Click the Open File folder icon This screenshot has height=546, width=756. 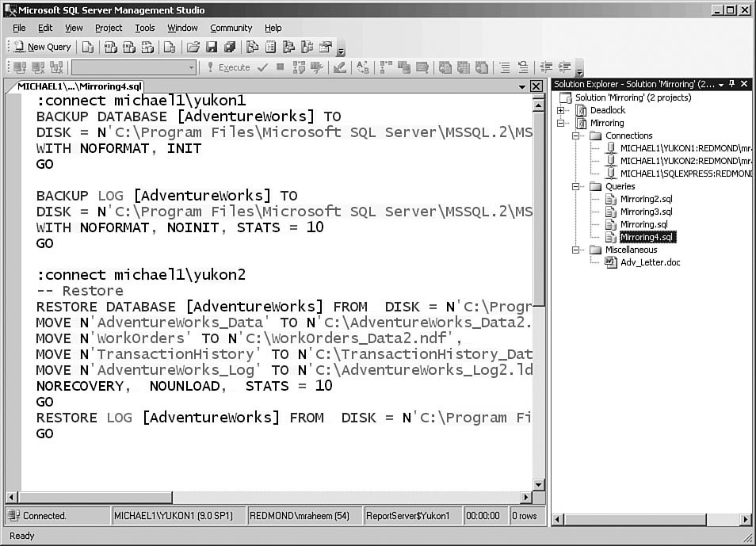193,47
